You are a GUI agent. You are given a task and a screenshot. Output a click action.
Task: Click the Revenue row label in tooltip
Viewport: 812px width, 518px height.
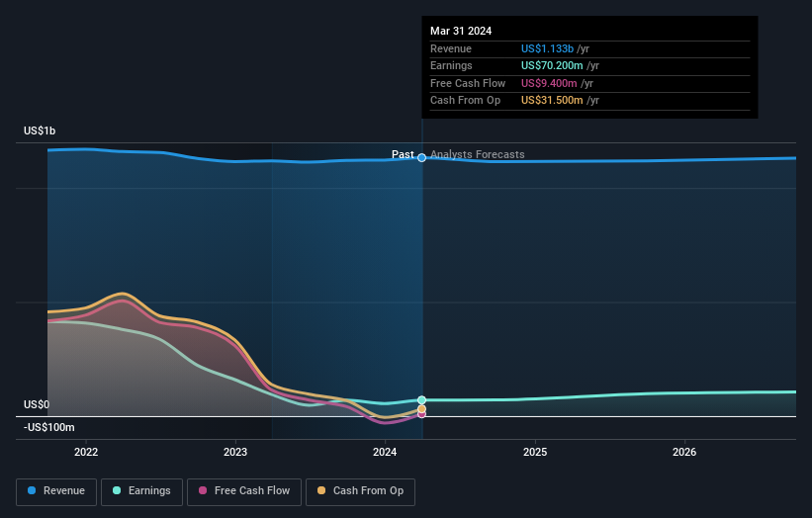tap(451, 48)
